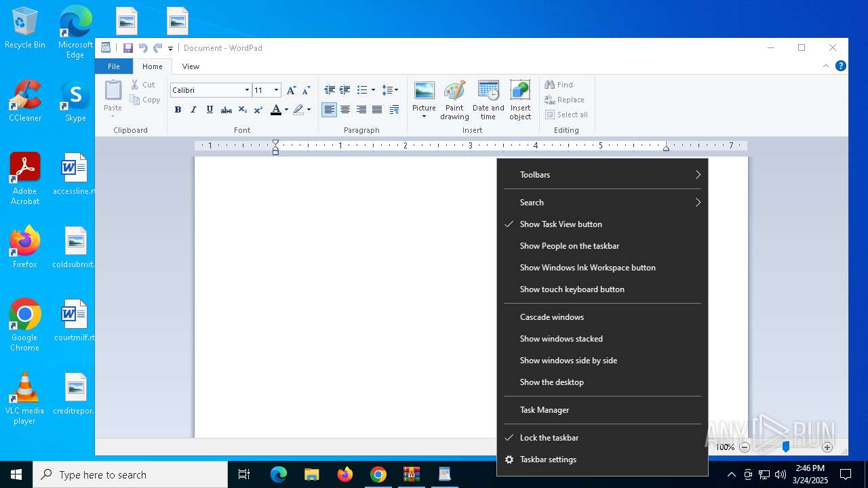Align text left
Viewport: 868px width, 488px height.
(329, 110)
